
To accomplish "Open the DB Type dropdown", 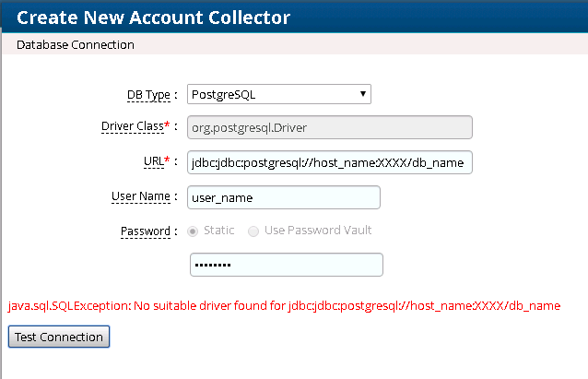I will pos(278,94).
